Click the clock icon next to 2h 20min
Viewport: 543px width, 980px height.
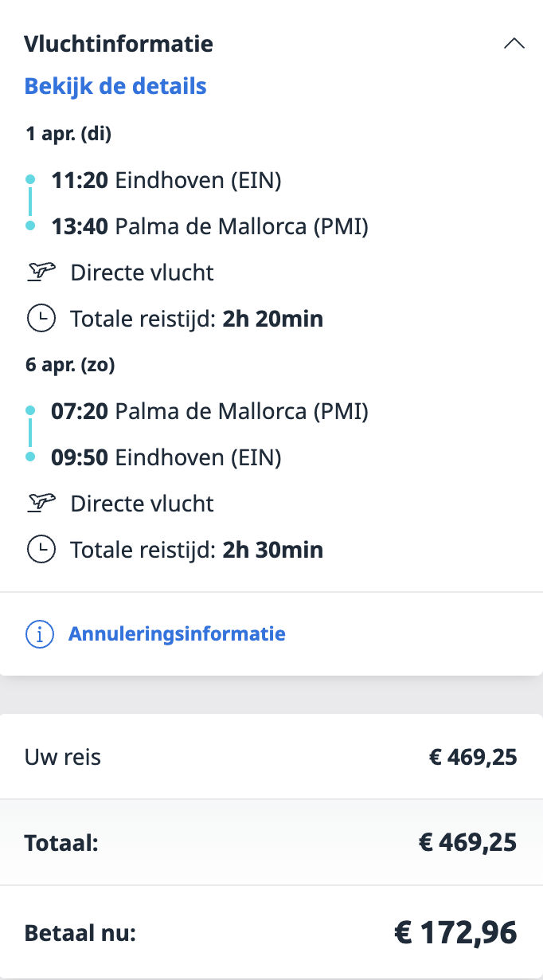tap(41, 319)
